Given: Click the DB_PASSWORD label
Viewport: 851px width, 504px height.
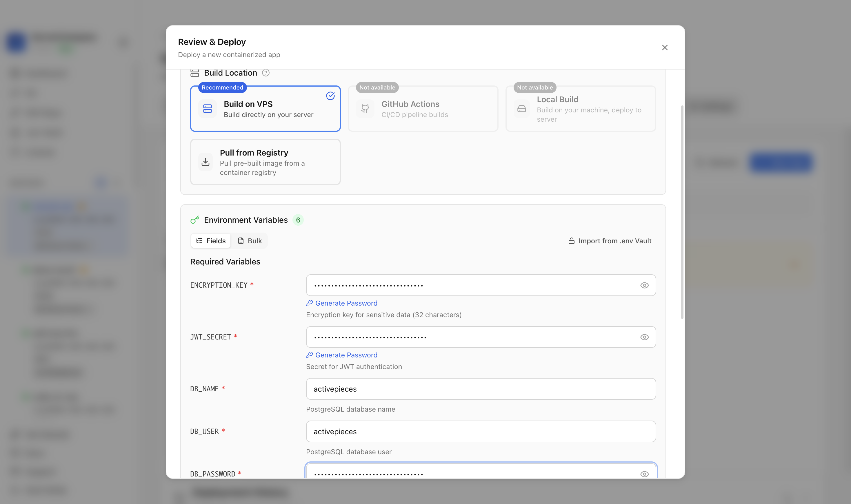Looking at the screenshot, I should click(x=212, y=474).
